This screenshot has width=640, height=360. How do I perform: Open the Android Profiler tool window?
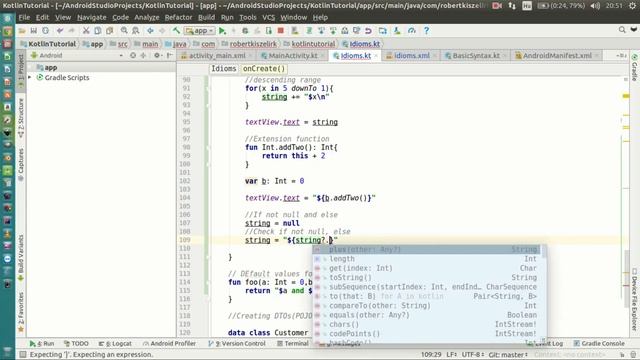coord(169,344)
